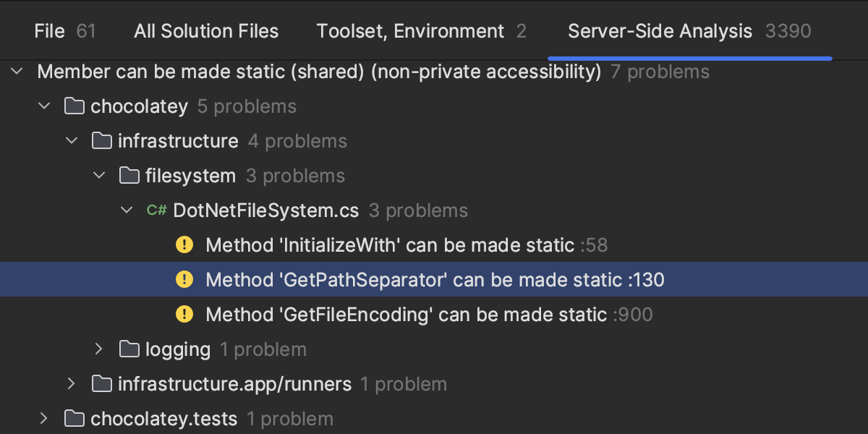
Task: Collapse the DotNetFileSystem.cs file node
Action: tap(127, 210)
